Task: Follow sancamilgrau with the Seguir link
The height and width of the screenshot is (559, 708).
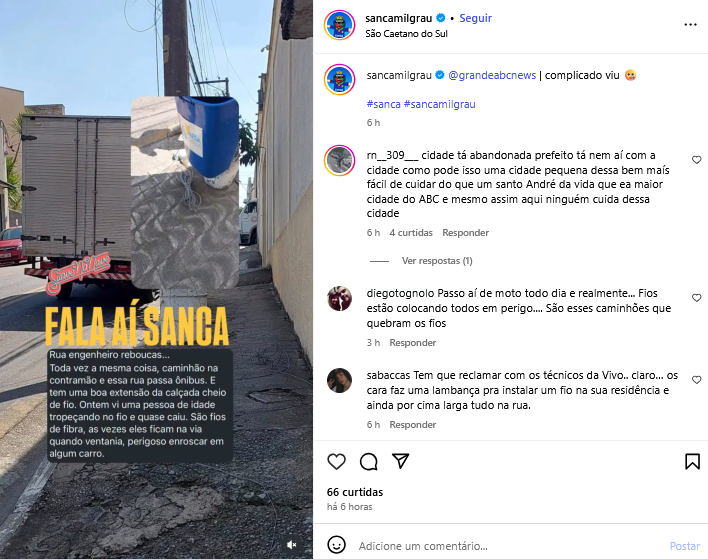Action: coord(475,18)
